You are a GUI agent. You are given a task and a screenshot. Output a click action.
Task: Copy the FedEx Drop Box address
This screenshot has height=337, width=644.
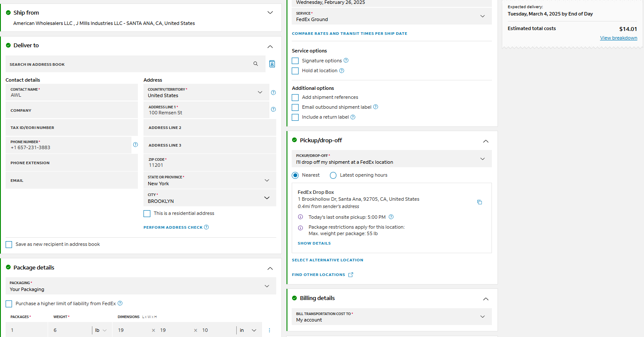(479, 202)
